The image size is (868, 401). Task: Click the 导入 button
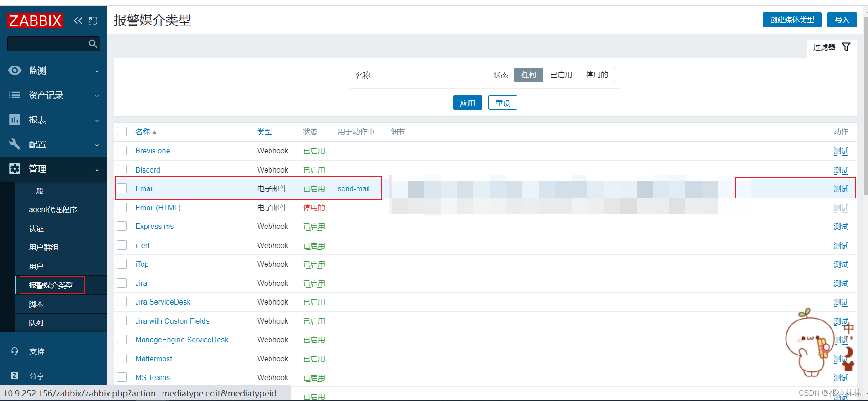pyautogui.click(x=842, y=20)
